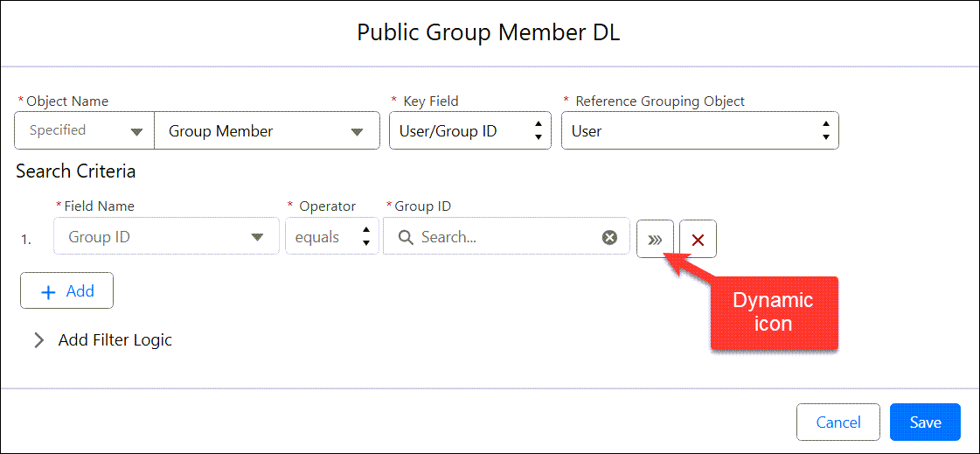Cancel the Public Group Member DL dialog
The image size is (980, 454).
point(838,423)
